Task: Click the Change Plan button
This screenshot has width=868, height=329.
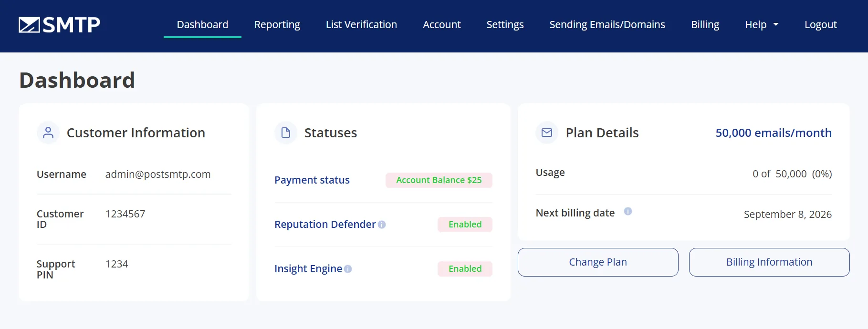Action: (598, 262)
